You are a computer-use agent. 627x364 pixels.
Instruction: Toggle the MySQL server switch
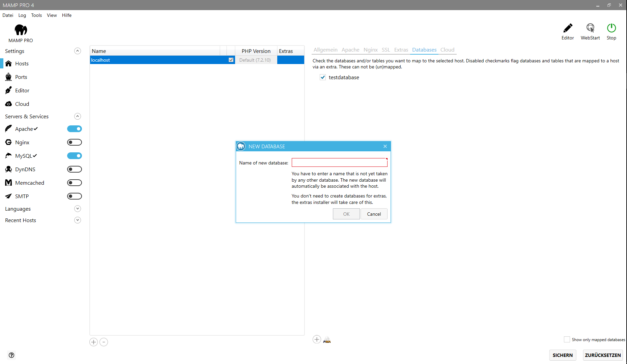75,156
